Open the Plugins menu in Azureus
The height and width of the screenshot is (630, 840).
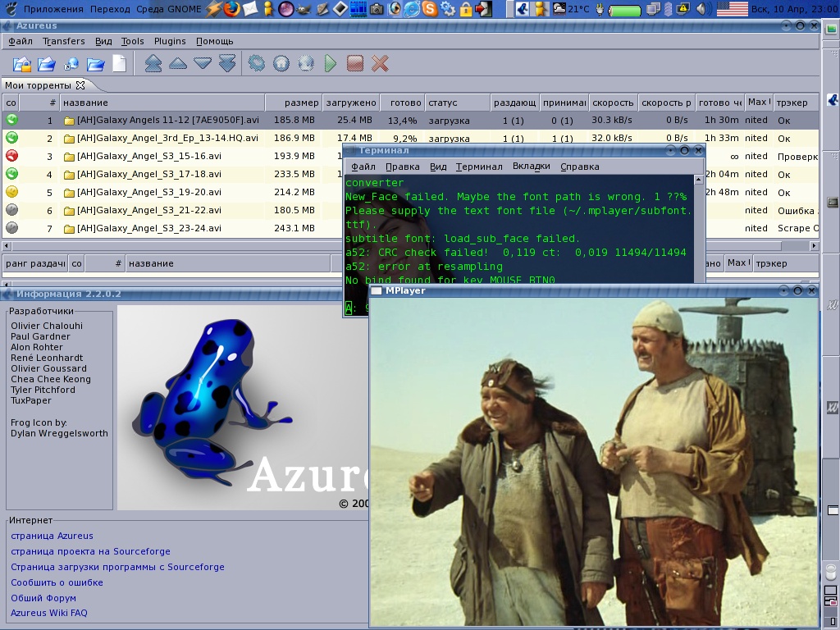pyautogui.click(x=170, y=41)
